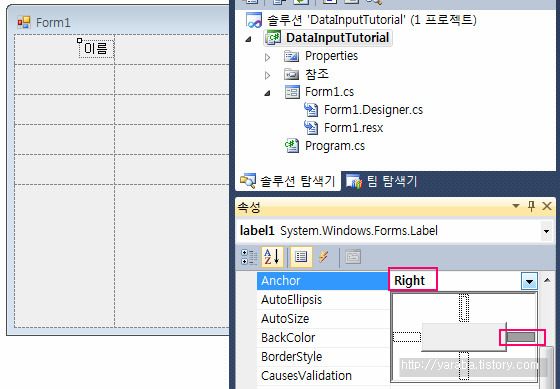Viewport: 560px width, 389px height.
Task: Select the 솔루션 'DataInputTutorial' solution node
Action: tap(371, 20)
